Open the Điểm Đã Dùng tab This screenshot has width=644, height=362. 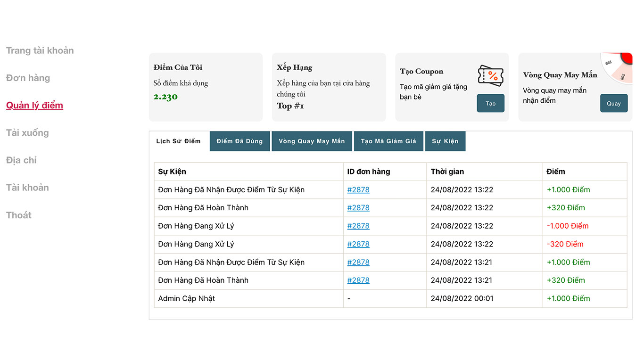pyautogui.click(x=239, y=141)
